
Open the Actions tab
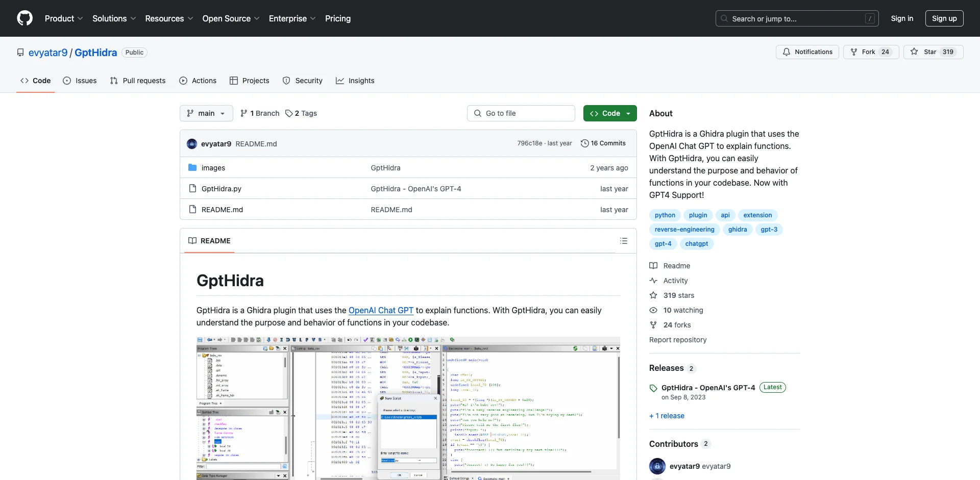click(x=198, y=81)
